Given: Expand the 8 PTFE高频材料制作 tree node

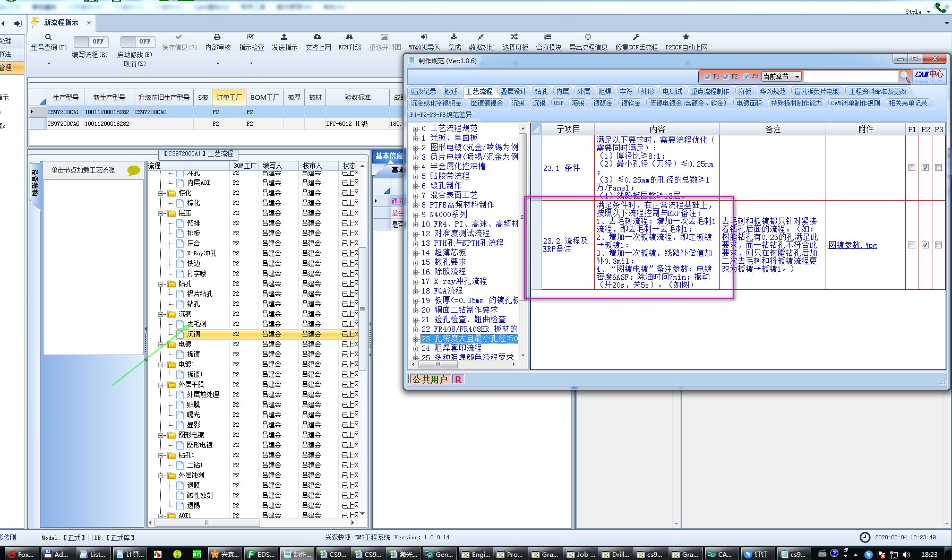Looking at the screenshot, I should [415, 205].
